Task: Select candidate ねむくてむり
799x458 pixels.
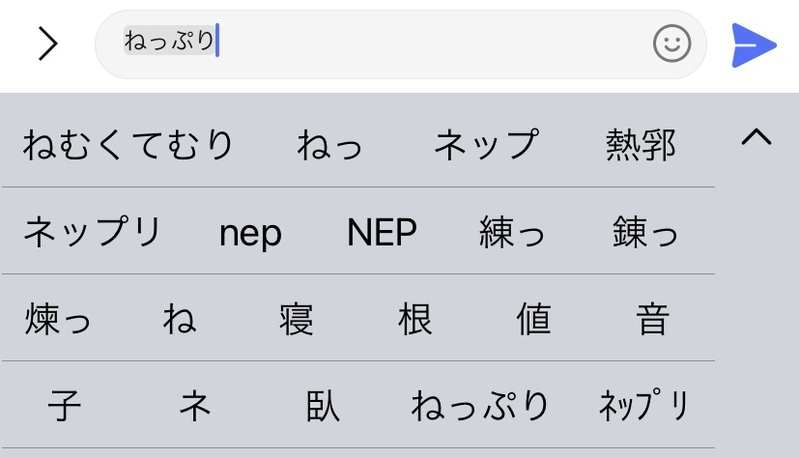Action: click(x=128, y=145)
